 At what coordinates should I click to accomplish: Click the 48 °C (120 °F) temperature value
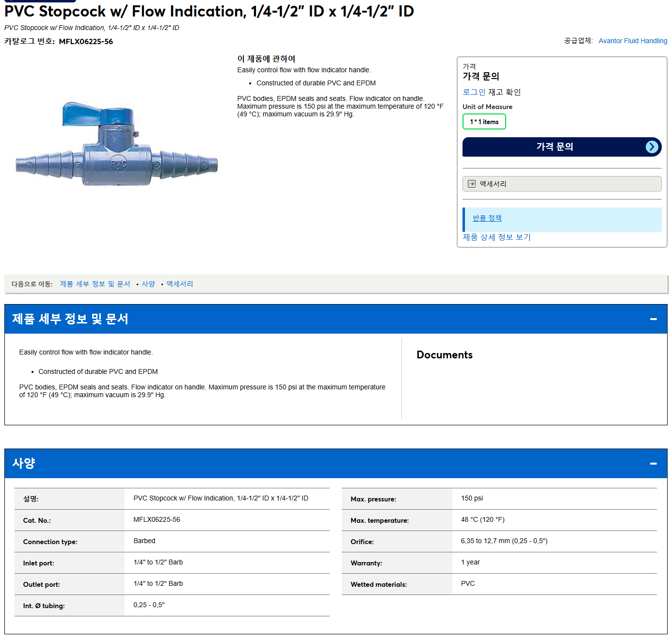(x=483, y=520)
